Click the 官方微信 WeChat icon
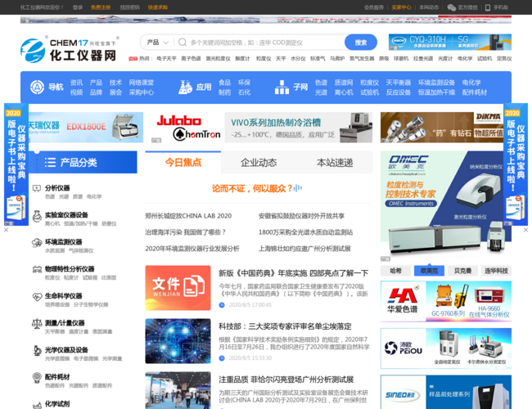Viewport: 532px width, 409px height. 451,7
